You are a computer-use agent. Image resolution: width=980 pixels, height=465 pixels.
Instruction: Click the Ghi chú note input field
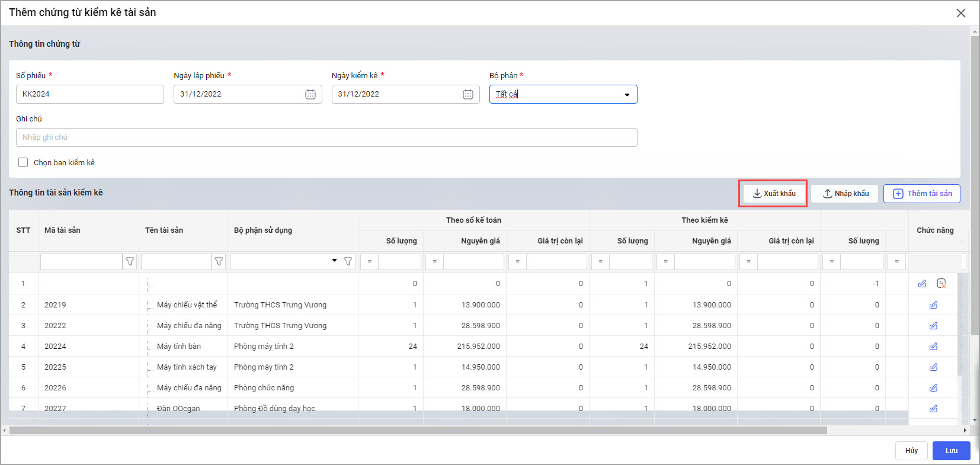point(326,137)
